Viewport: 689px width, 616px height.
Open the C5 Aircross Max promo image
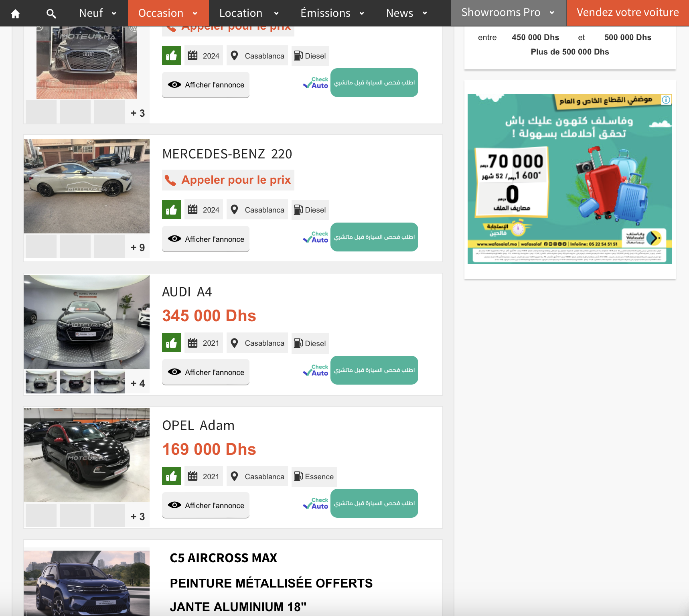pyautogui.click(x=87, y=583)
